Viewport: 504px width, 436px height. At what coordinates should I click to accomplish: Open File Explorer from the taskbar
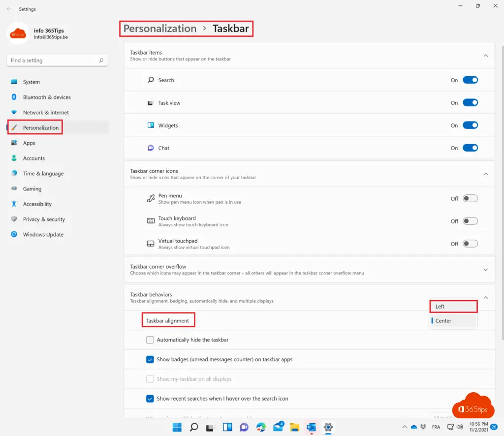coord(294,427)
